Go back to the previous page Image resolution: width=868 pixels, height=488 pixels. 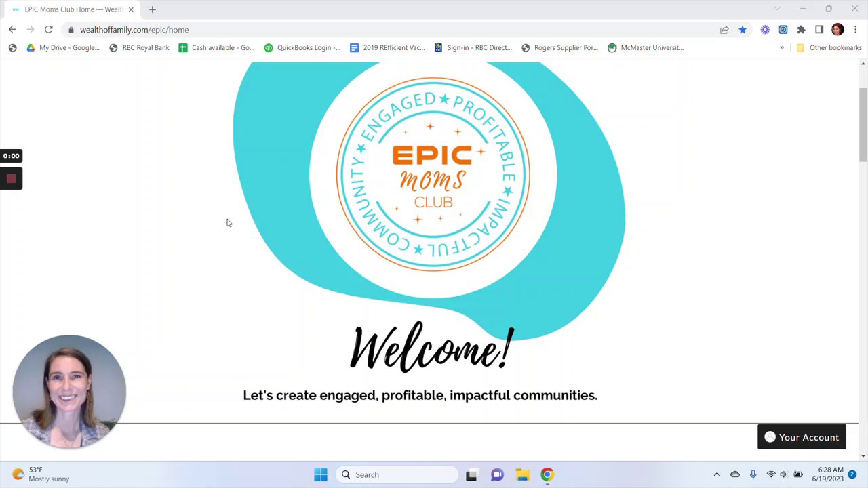(x=12, y=30)
